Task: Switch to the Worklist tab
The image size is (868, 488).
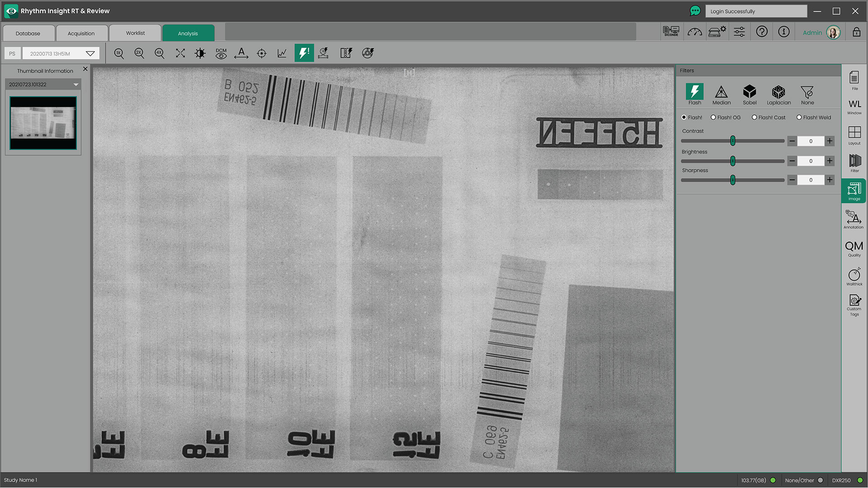Action: pos(135,33)
